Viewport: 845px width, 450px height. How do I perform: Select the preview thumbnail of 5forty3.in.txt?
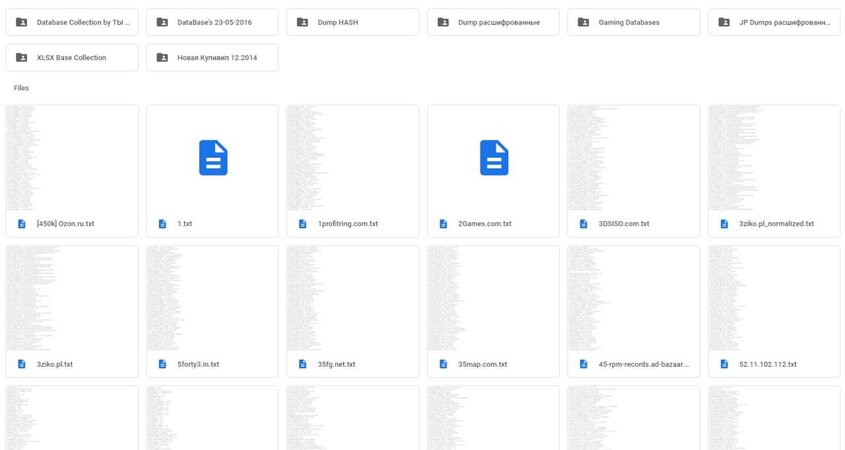[x=212, y=299]
